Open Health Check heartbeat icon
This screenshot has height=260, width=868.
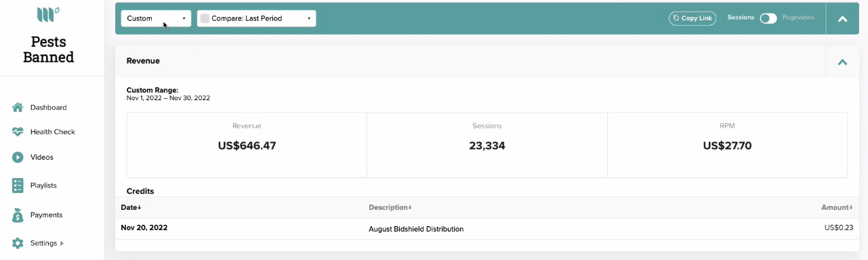(x=18, y=132)
